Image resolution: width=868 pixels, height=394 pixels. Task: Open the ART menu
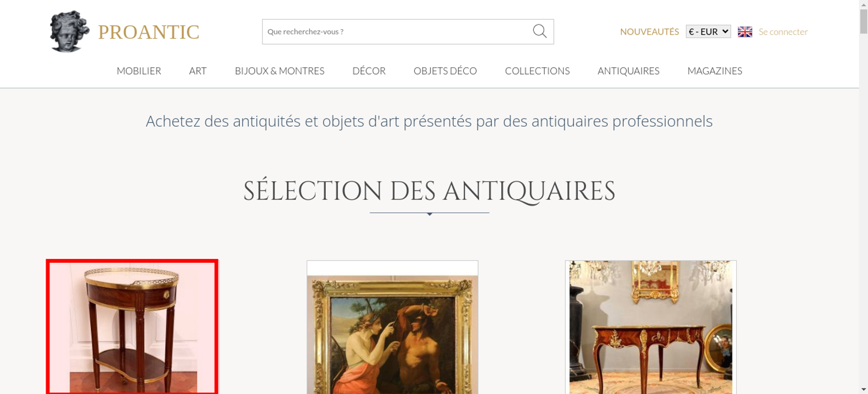click(x=198, y=71)
